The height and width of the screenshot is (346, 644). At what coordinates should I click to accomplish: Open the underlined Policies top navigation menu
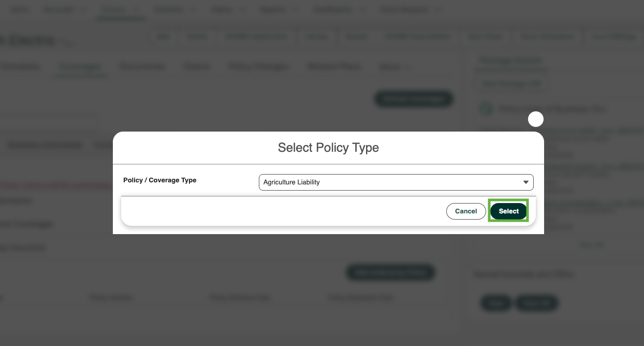coord(121,10)
